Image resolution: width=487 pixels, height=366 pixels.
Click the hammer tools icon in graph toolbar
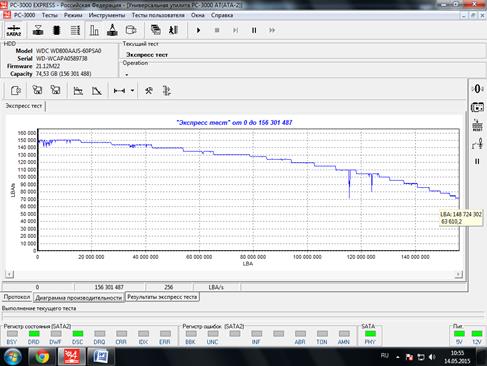coord(149,90)
